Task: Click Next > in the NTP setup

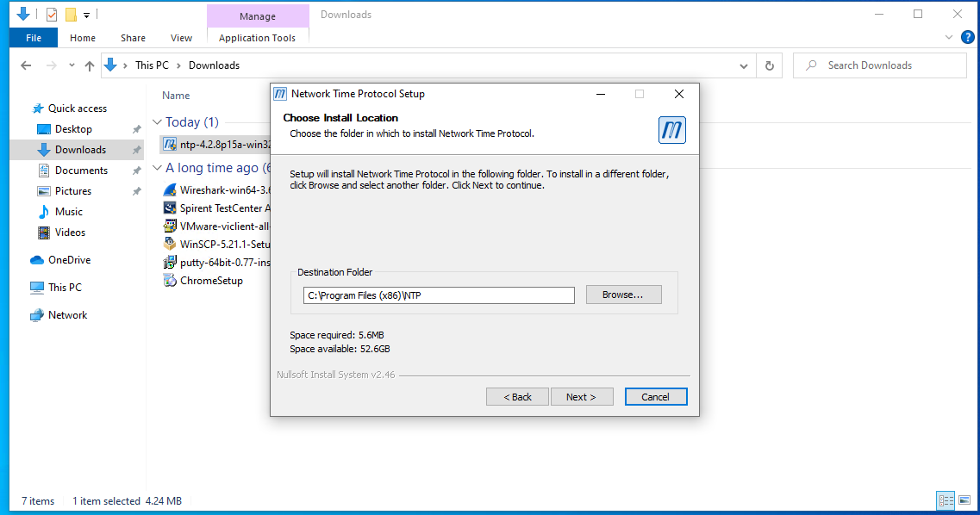Action: tap(581, 397)
